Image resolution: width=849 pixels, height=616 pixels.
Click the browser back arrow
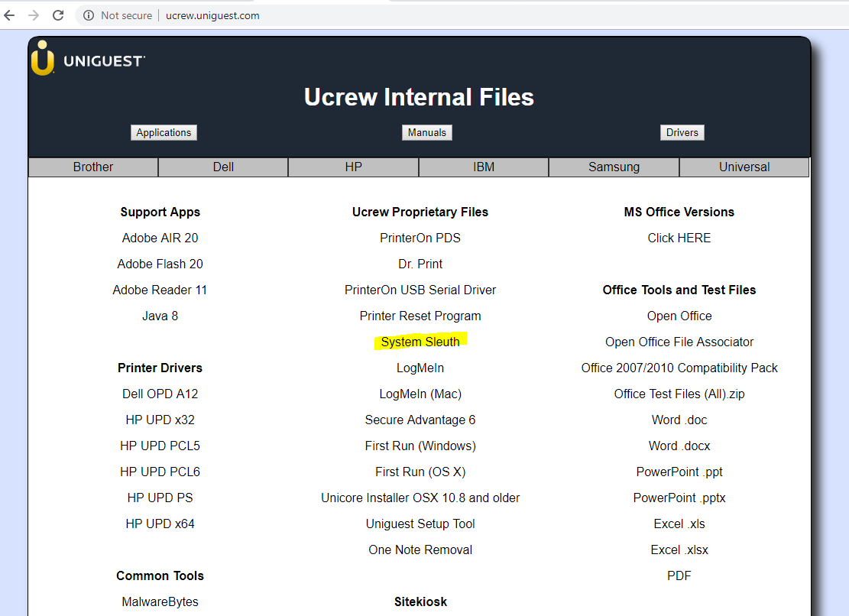point(10,15)
